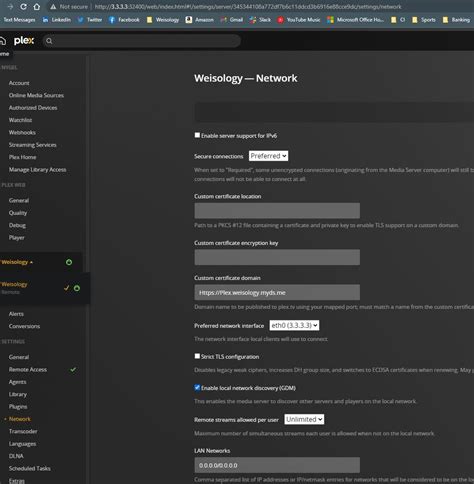Open Watchlist settings
474x484 pixels.
[x=20, y=120]
